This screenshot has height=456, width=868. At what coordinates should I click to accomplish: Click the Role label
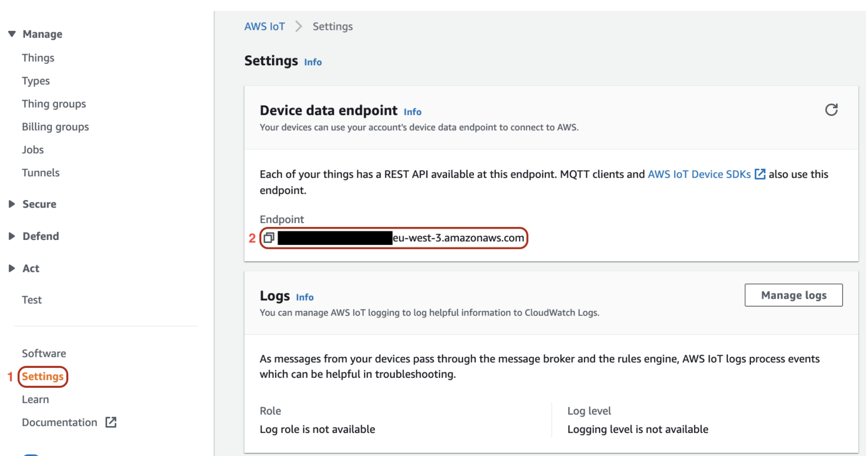271,411
